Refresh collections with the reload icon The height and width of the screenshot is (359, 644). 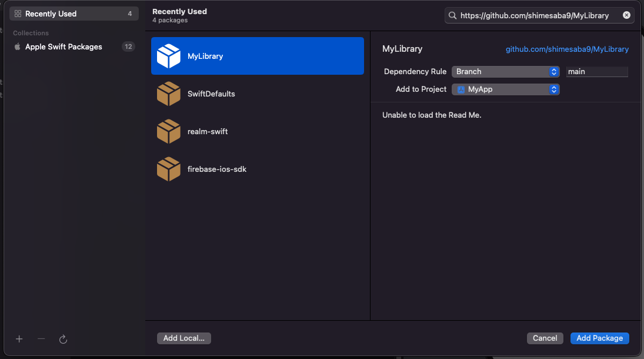click(63, 339)
